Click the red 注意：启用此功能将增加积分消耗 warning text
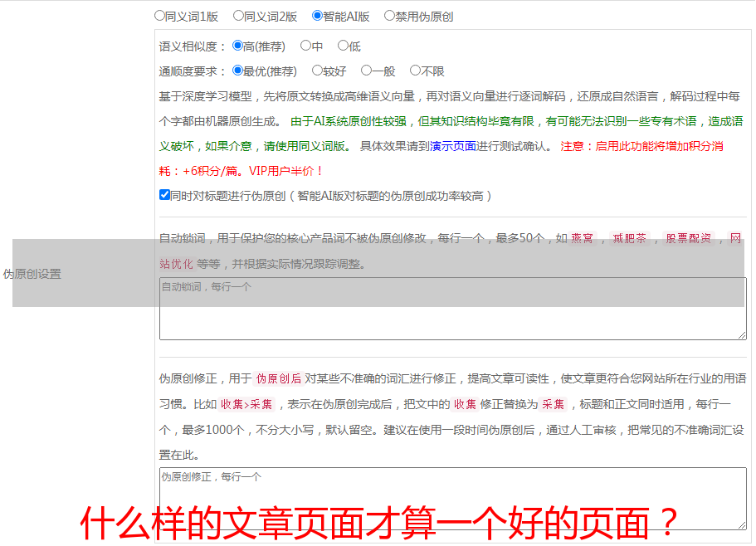 [641, 146]
